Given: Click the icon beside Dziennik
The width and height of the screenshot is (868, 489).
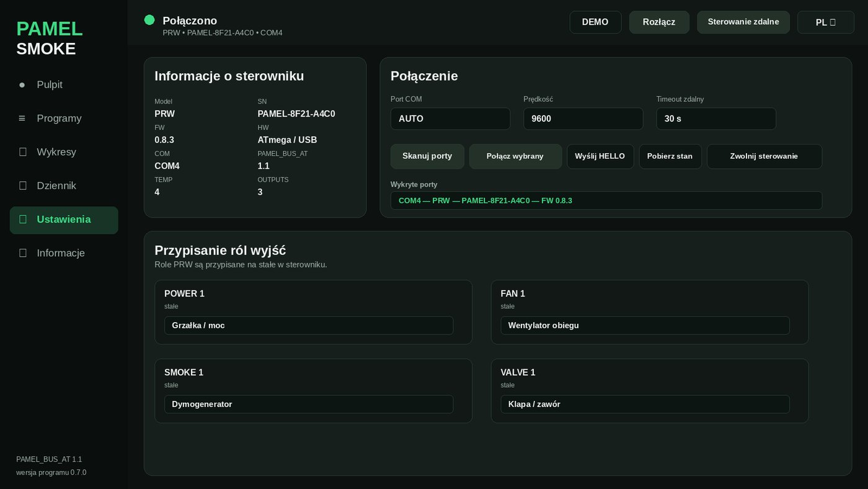Looking at the screenshot, I should pos(23,186).
